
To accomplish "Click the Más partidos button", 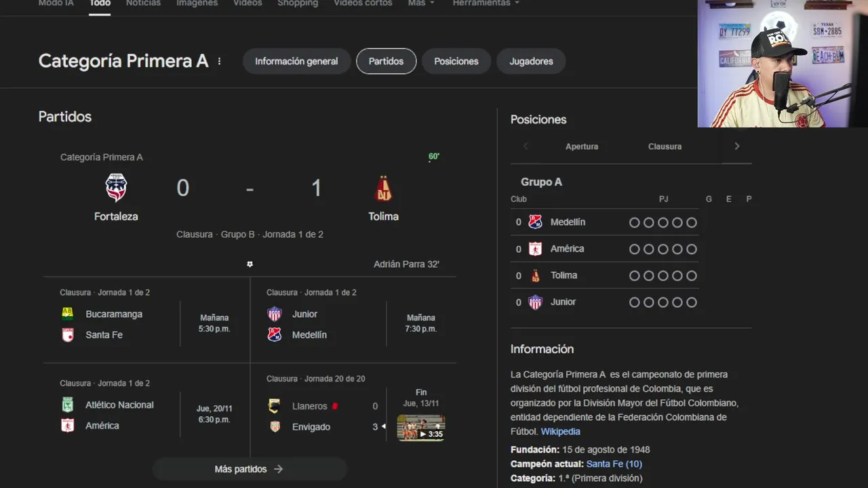I will tap(249, 469).
